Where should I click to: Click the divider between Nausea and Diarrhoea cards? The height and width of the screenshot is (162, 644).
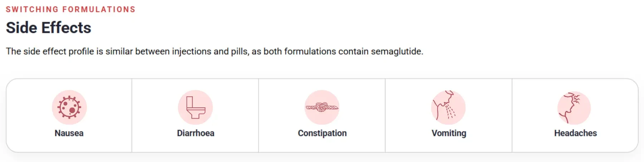(132, 115)
